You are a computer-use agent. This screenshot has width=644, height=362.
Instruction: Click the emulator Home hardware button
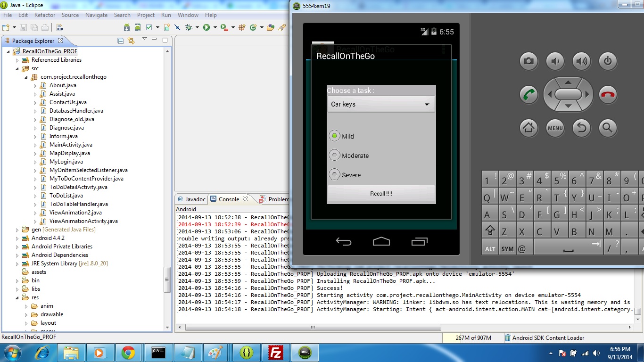[529, 127]
